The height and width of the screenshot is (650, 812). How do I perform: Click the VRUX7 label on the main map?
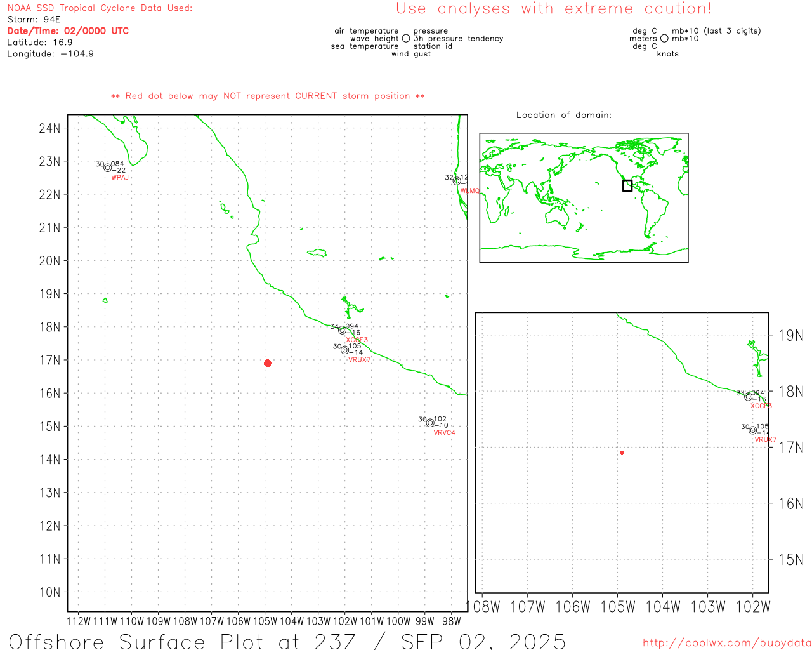pyautogui.click(x=359, y=360)
